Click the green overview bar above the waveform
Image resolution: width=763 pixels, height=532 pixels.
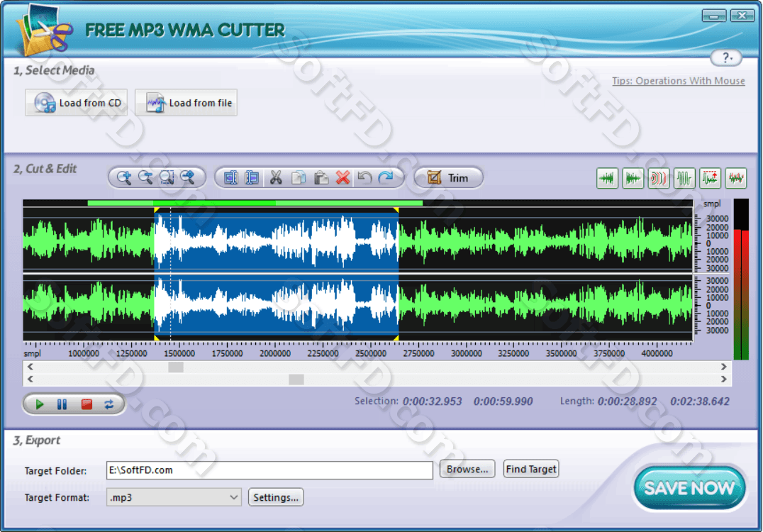point(255,203)
